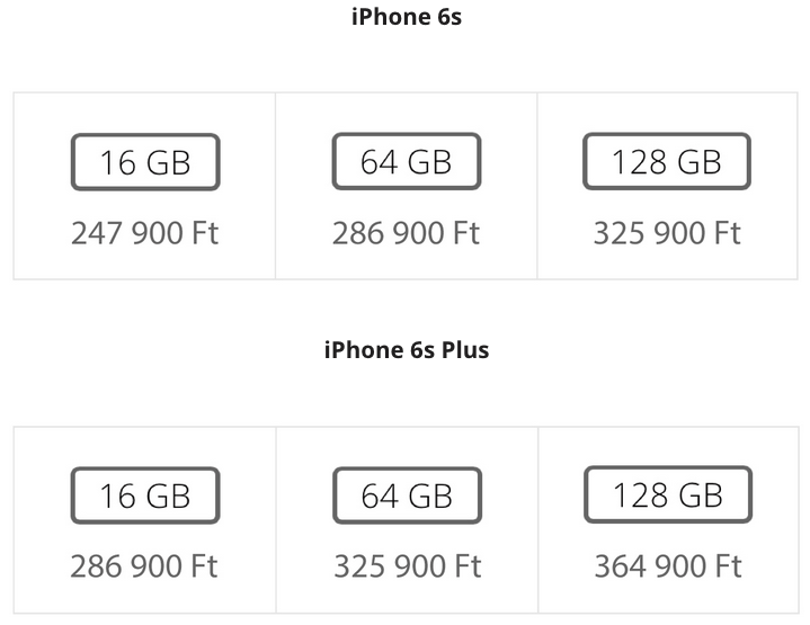810x625 pixels.
Task: Click the iPhone 6s 128 GB cell
Action: (x=667, y=186)
